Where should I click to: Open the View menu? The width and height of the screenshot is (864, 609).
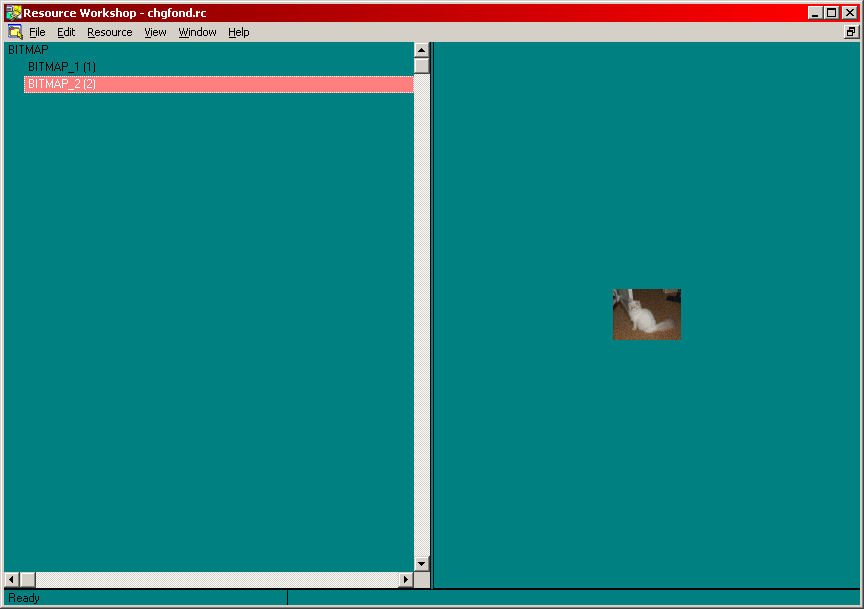click(155, 32)
